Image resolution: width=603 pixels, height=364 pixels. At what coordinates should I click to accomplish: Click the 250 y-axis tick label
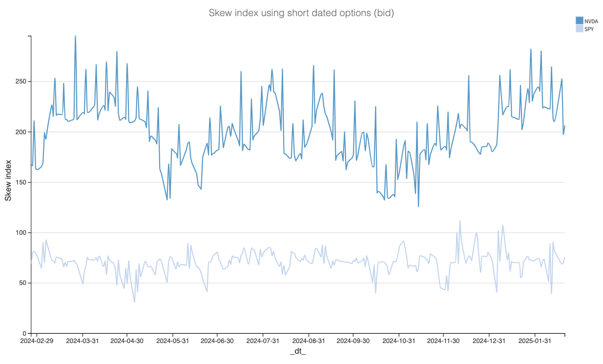(21, 81)
